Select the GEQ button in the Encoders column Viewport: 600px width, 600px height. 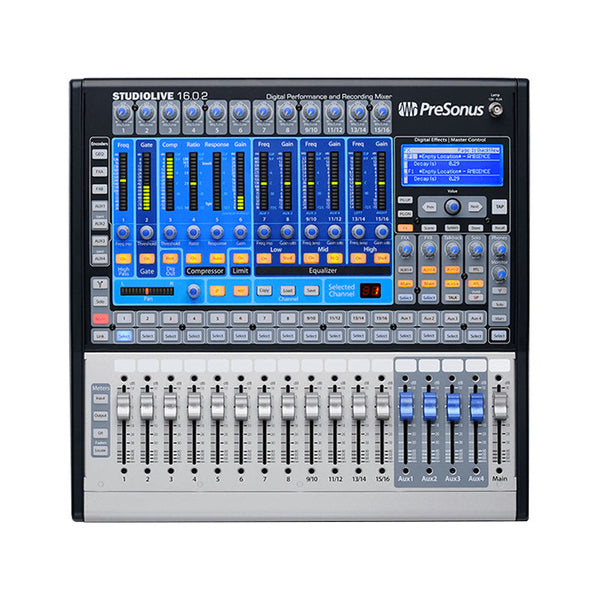(99, 154)
